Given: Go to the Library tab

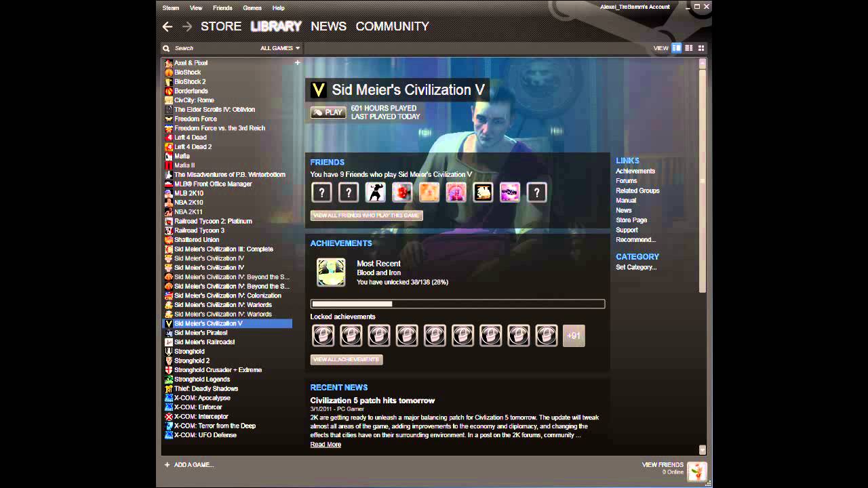Looking at the screenshot, I should click(276, 26).
